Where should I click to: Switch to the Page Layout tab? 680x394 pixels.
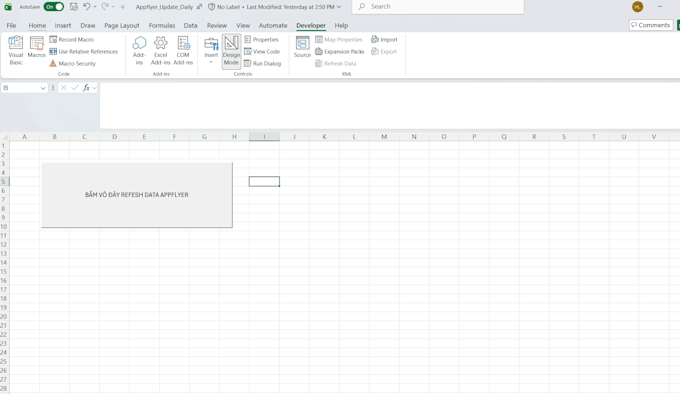122,26
